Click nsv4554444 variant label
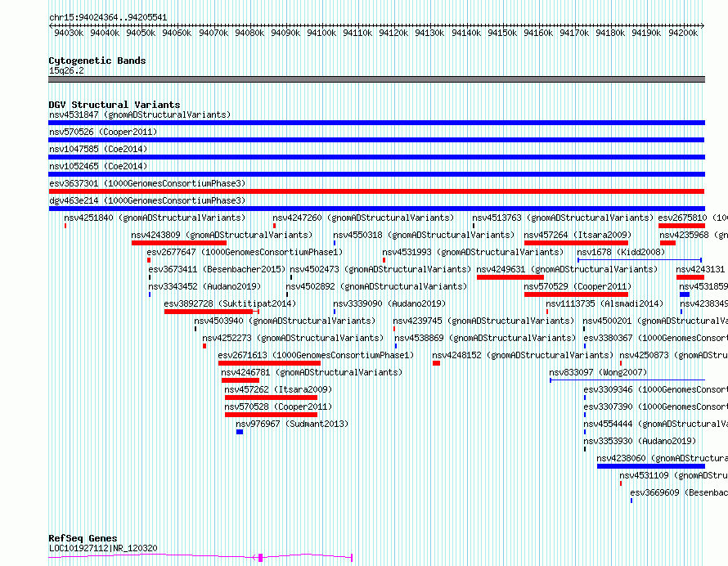 click(x=655, y=424)
